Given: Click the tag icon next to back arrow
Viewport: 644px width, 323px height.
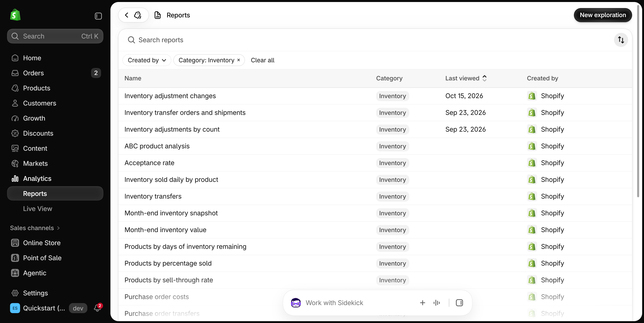Looking at the screenshot, I should point(138,15).
